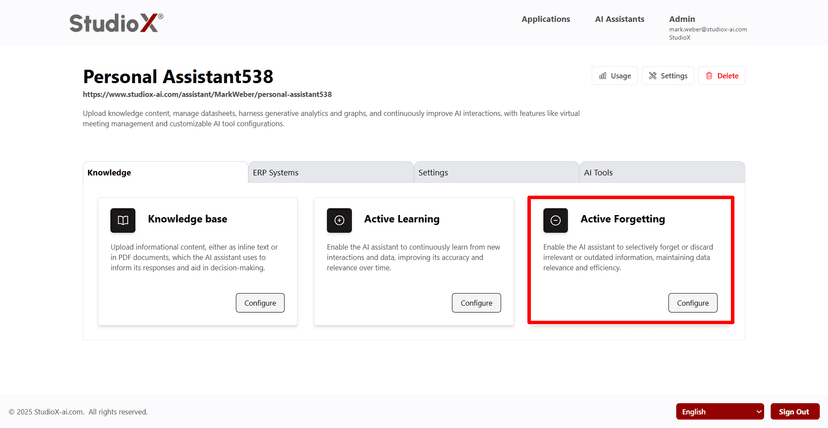Switch to the AI Tools tab
828x428 pixels.
(x=661, y=173)
